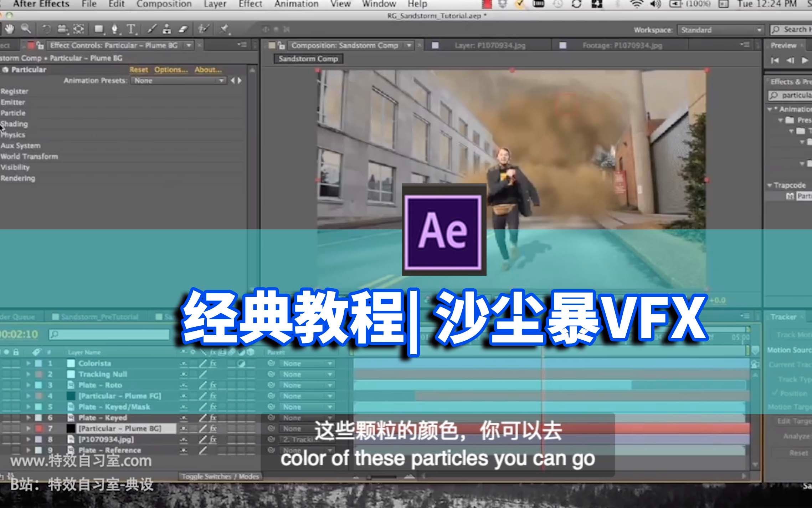Open the Effect Controls tab dropdown arrow
812x508 pixels.
(189, 45)
